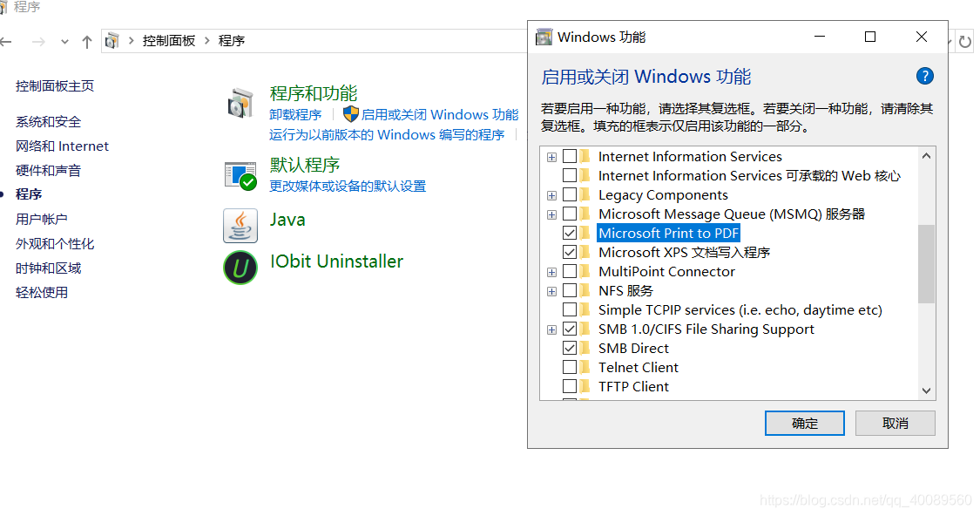Check the MultiPoint Connector checkbox
The width and height of the screenshot is (980, 516).
570,271
